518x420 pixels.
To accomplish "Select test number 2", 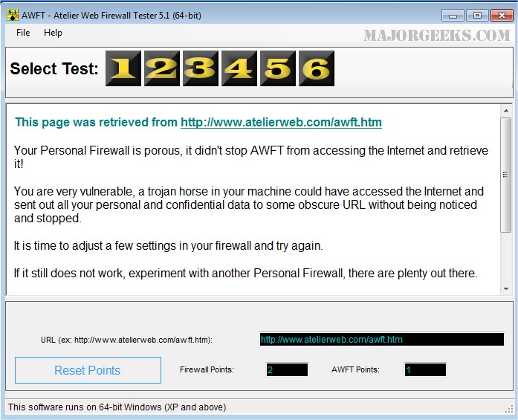I will tap(162, 68).
